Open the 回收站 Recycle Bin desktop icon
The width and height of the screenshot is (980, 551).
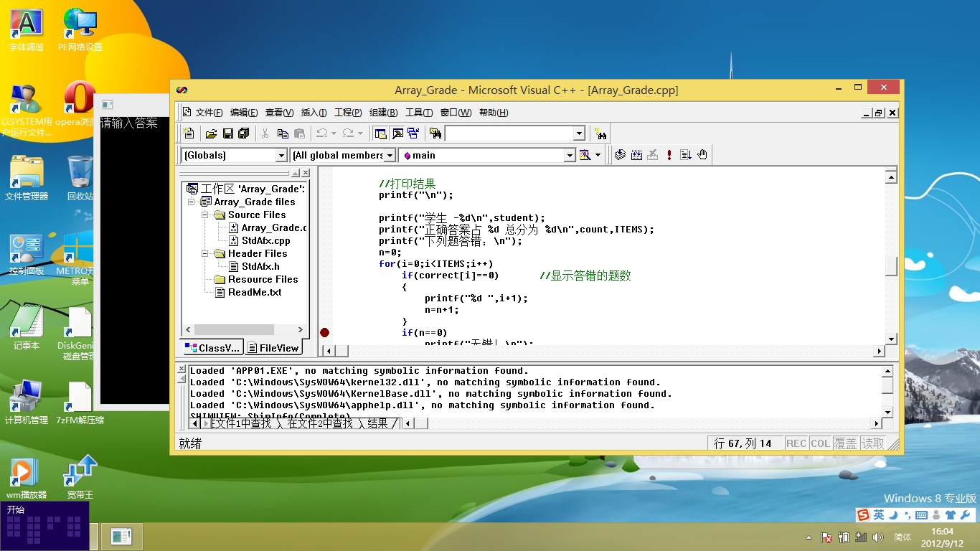pyautogui.click(x=79, y=179)
